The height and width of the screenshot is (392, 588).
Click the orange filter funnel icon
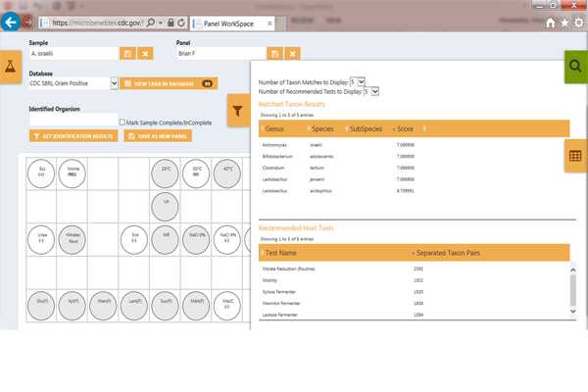coord(238,112)
